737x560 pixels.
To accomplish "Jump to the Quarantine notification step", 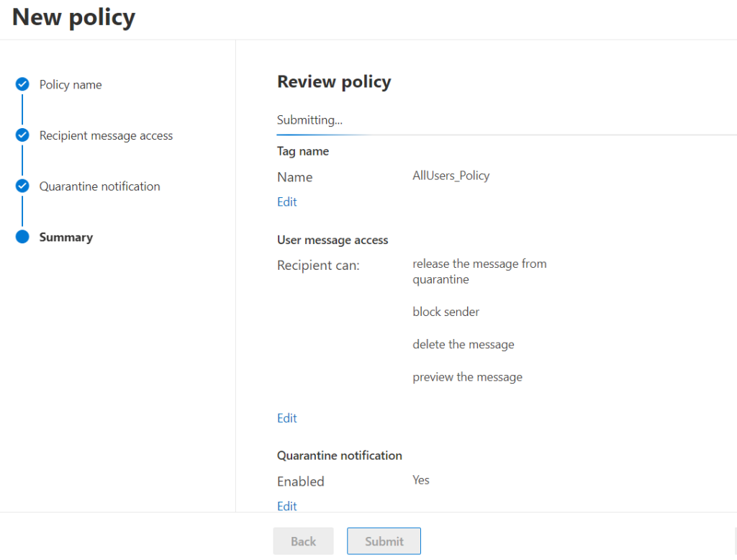I will [x=99, y=186].
